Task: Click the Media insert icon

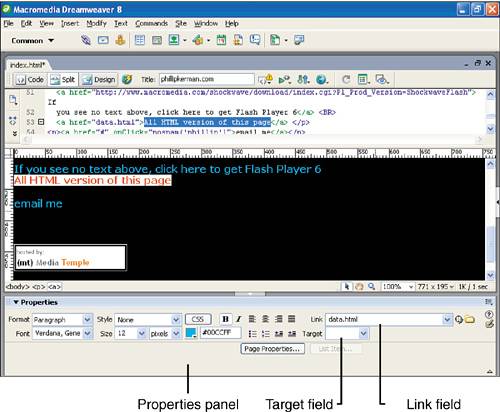Action: 198,40
